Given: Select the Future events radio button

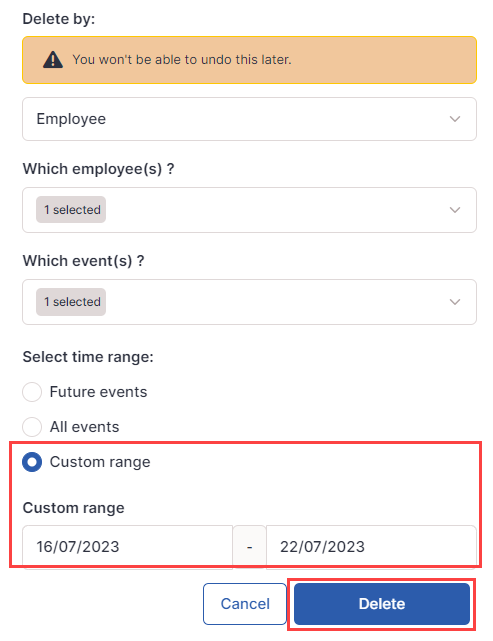Looking at the screenshot, I should tap(32, 392).
